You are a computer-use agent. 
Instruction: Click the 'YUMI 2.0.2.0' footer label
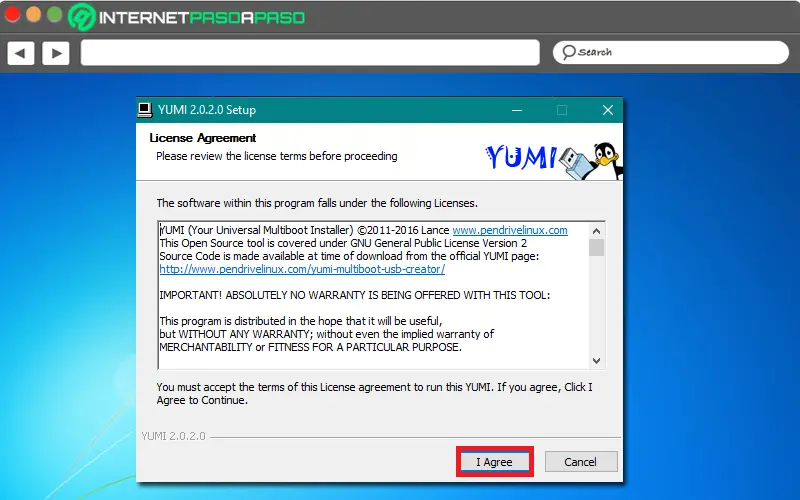pos(173,436)
